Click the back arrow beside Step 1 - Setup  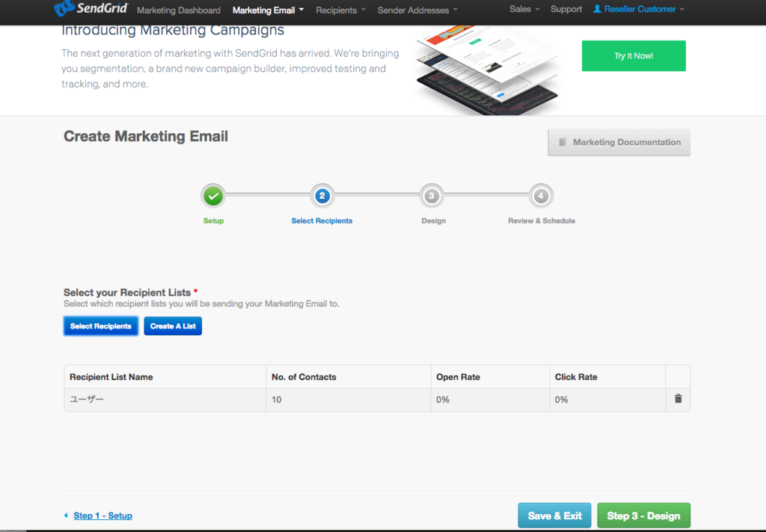(x=66, y=516)
